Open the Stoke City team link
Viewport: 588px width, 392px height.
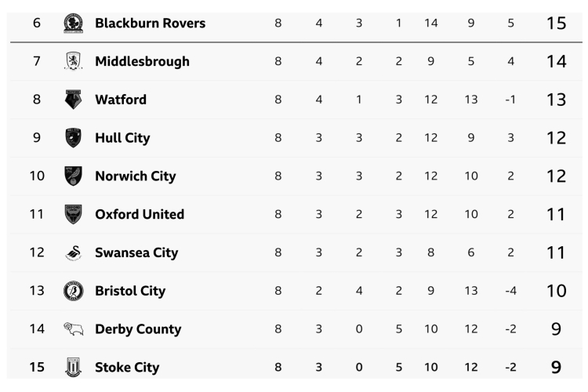127,367
